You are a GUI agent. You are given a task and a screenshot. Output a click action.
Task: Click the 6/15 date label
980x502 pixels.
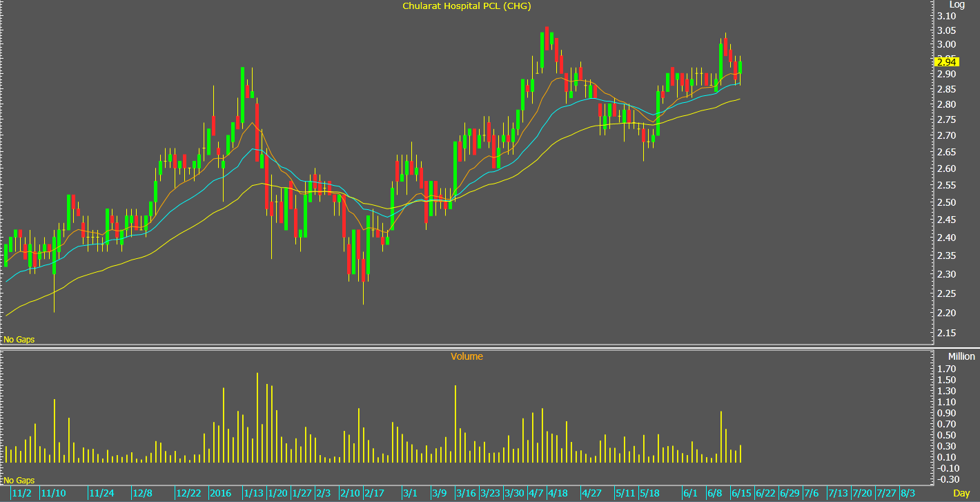coord(741,493)
